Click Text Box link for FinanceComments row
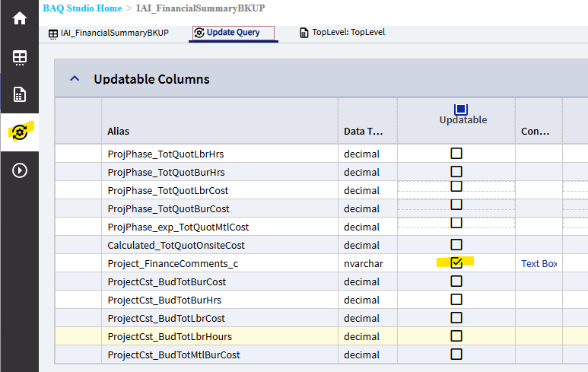This screenshot has width=588, height=372. click(x=539, y=264)
